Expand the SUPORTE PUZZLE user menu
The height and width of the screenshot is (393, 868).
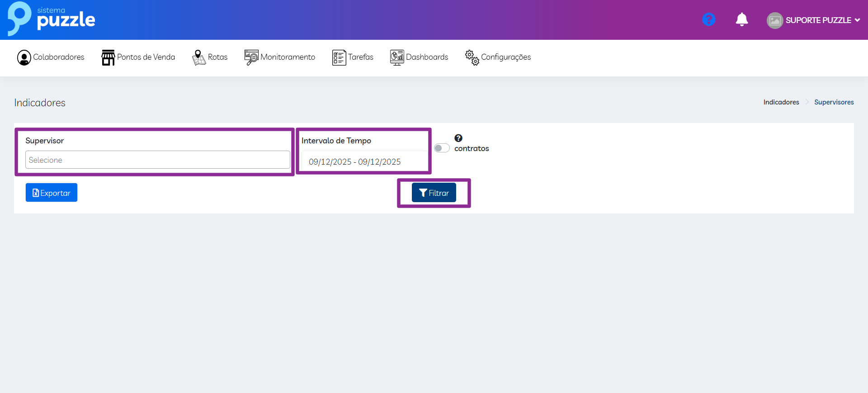822,20
